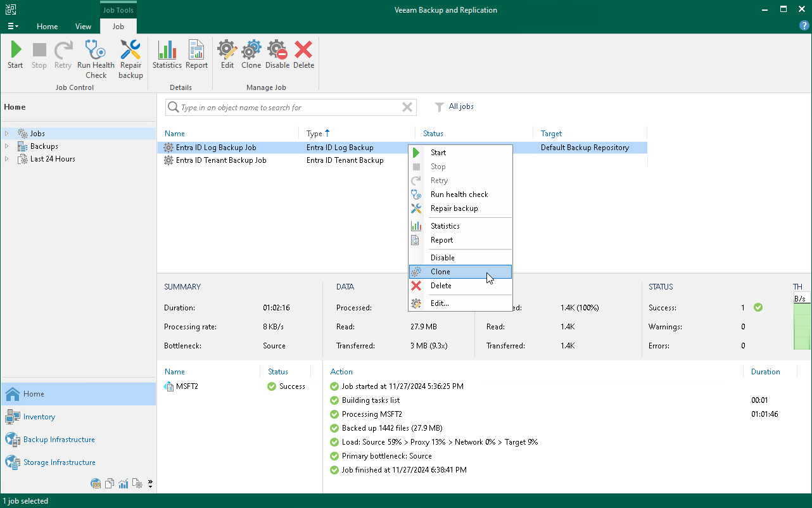Click the Retry icon in the ribbon

pyautogui.click(x=63, y=49)
